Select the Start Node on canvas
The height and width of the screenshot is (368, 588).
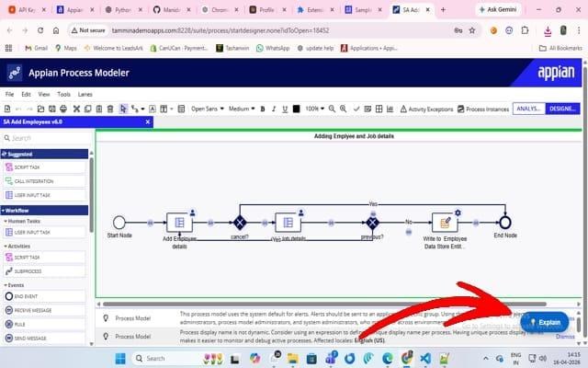119,223
